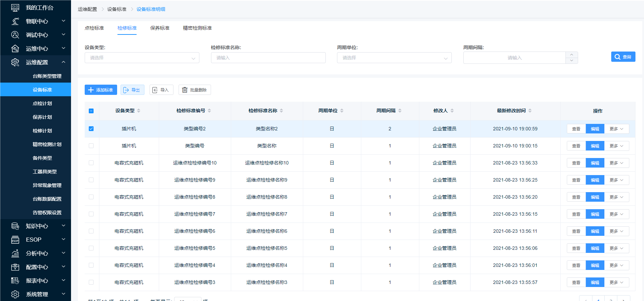Sort by 设备类型 column sort icon
Image resolution: width=644 pixels, height=301 pixels.
(x=139, y=111)
